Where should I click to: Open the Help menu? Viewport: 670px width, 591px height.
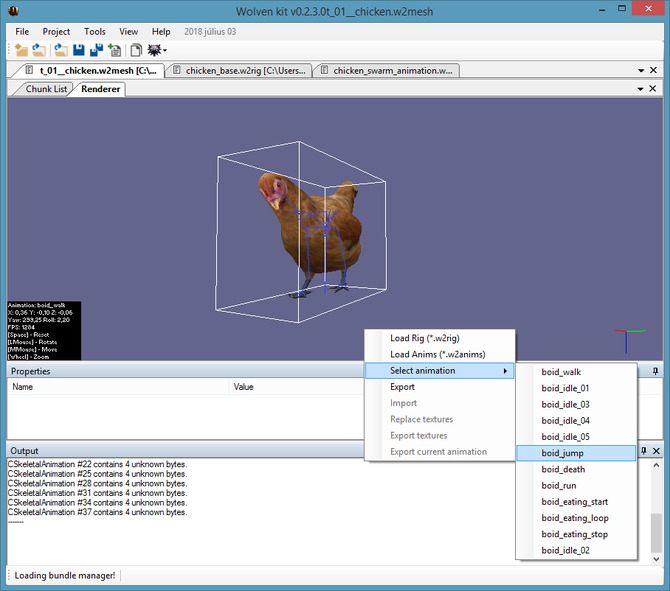(161, 32)
